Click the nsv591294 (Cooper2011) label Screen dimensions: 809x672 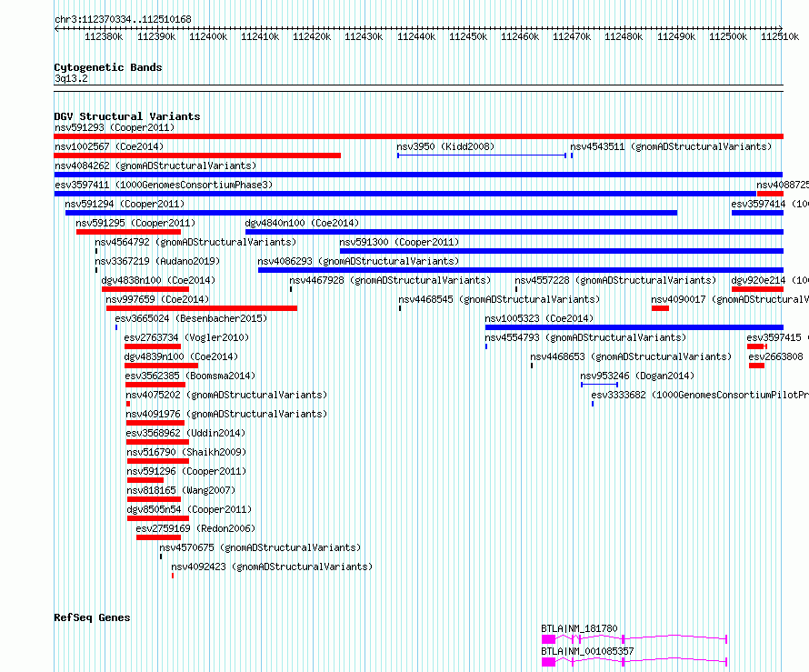coord(125,204)
